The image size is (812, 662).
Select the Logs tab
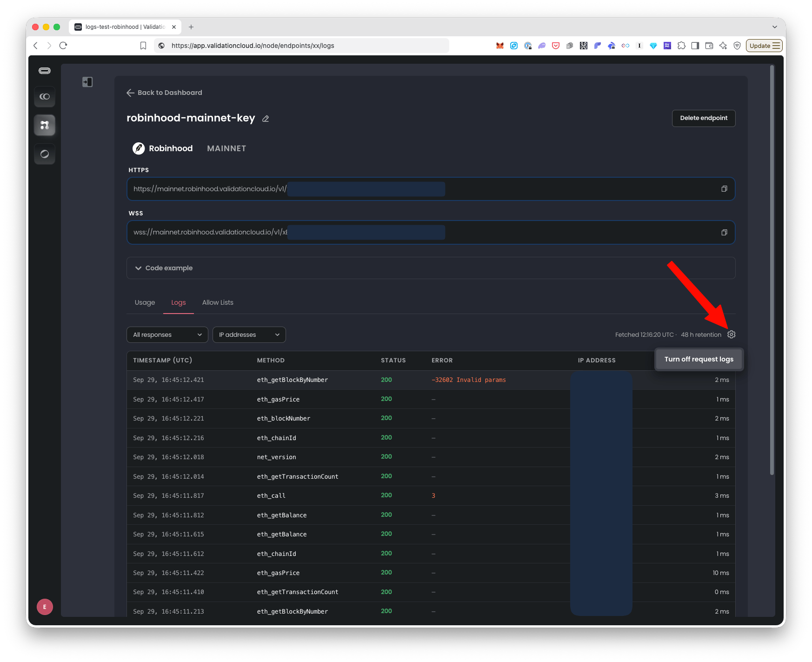179,302
